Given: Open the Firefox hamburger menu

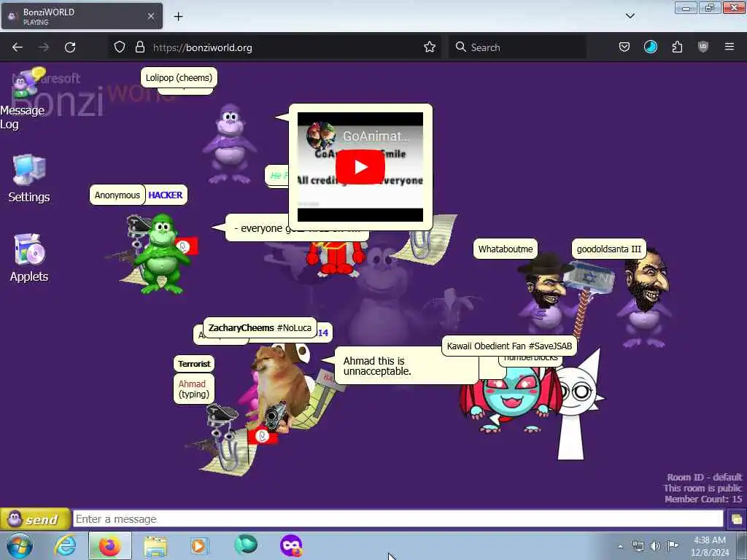Looking at the screenshot, I should pos(729,47).
